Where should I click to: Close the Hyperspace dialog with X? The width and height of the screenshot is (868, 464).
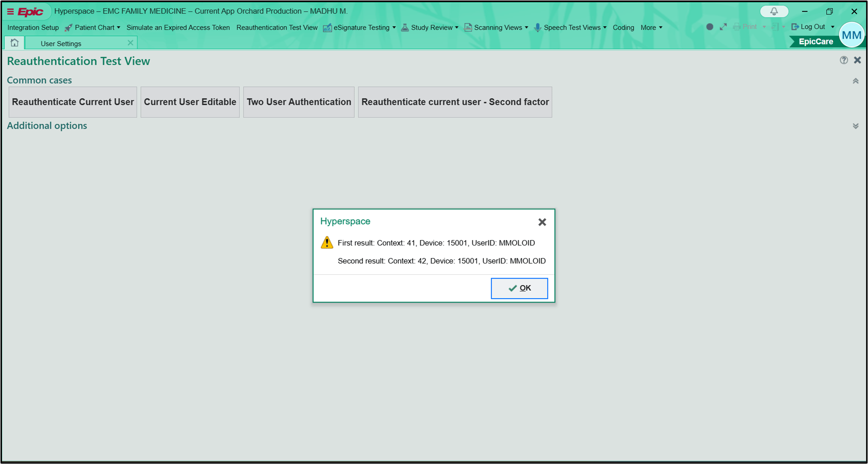click(x=542, y=222)
